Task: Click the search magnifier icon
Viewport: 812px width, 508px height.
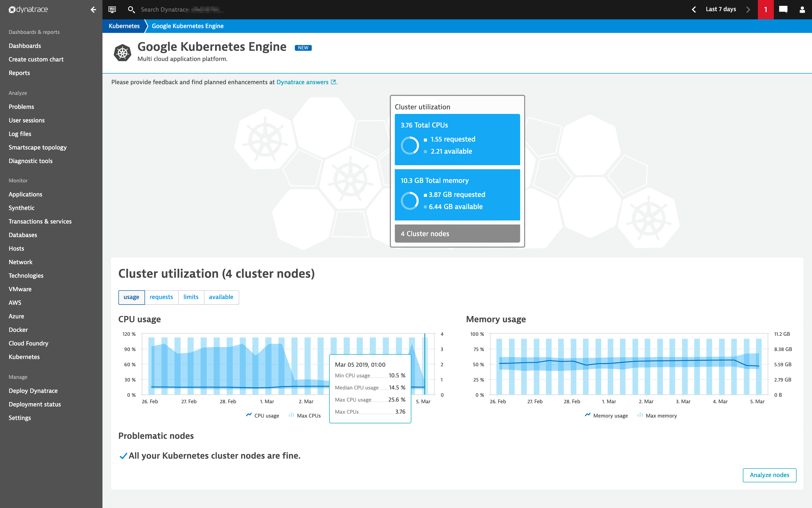Action: [131, 10]
